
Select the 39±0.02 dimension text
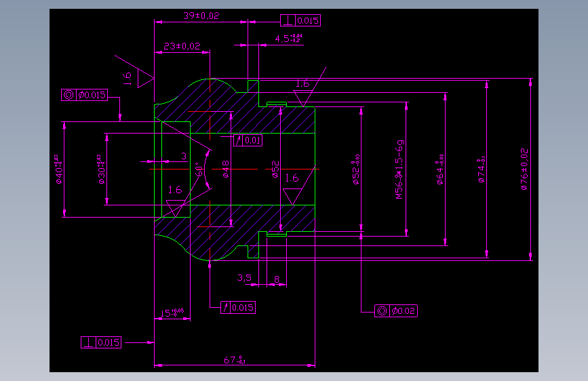(201, 16)
